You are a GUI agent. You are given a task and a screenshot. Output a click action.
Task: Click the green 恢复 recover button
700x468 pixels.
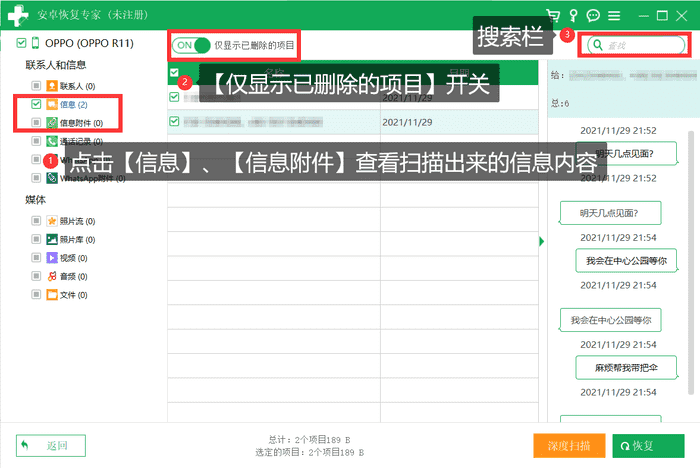(648, 446)
